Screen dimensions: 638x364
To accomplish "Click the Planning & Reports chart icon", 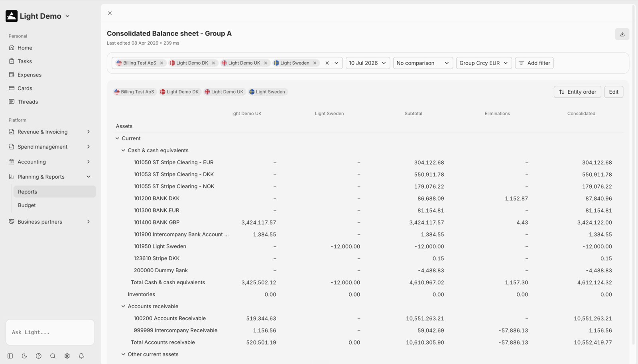I will coord(12,177).
